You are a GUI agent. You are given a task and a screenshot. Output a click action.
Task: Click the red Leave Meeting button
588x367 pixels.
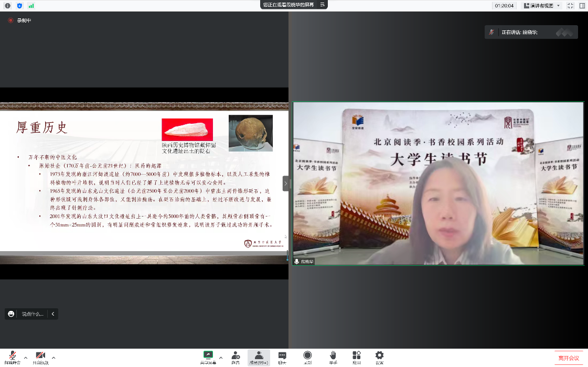point(569,358)
